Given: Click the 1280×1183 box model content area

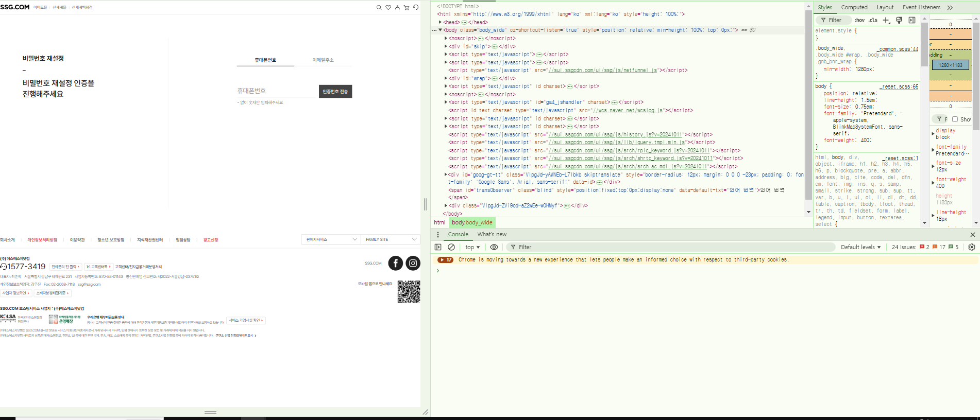Looking at the screenshot, I should (x=950, y=65).
